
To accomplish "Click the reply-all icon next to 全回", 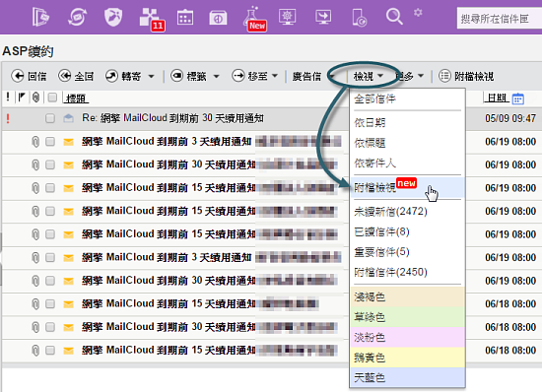I will coord(65,76).
